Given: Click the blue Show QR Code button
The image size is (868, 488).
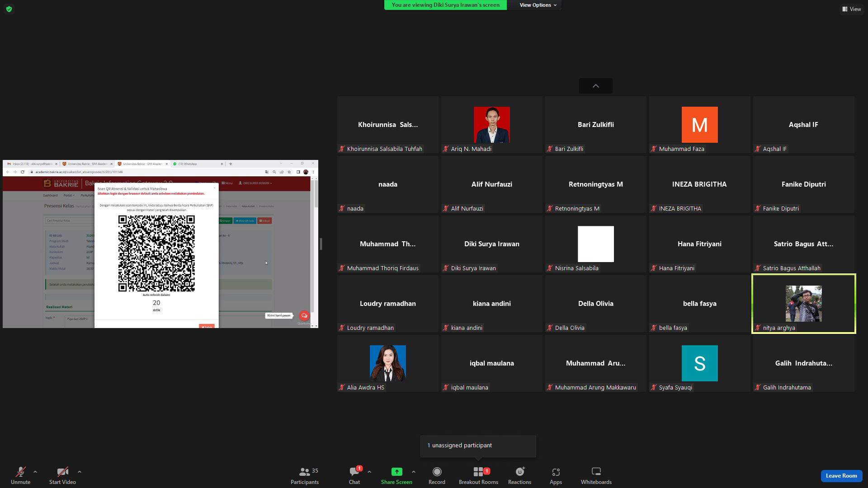Looking at the screenshot, I should [x=245, y=221].
